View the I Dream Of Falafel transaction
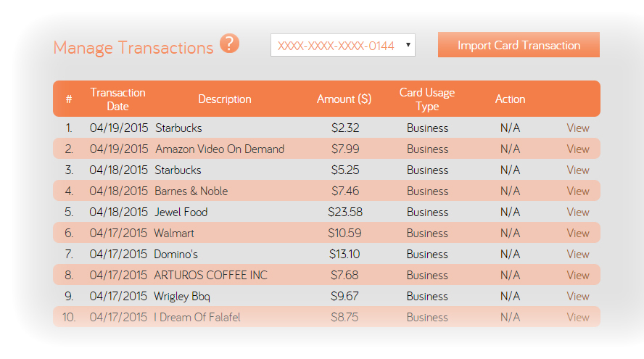The height and width of the screenshot is (359, 644). click(x=577, y=318)
